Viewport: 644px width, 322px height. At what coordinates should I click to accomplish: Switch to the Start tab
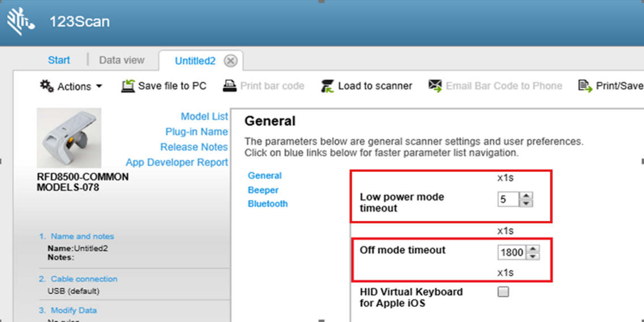pos(59,60)
